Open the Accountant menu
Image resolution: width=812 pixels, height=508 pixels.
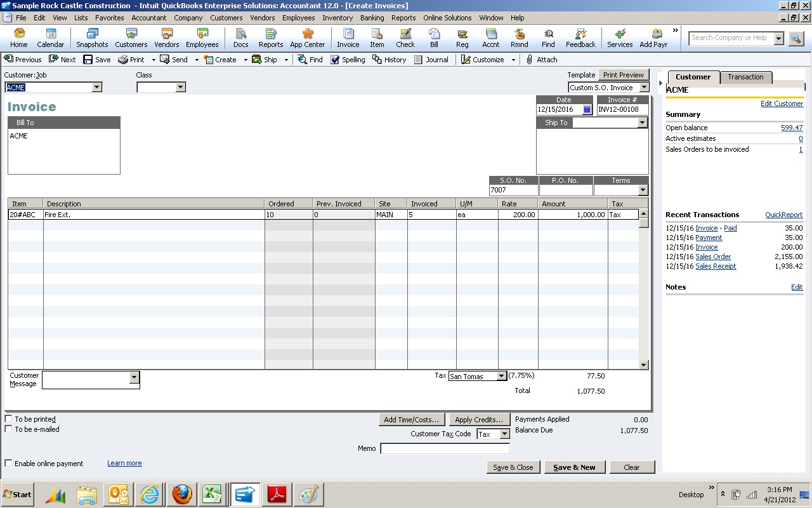coord(148,18)
